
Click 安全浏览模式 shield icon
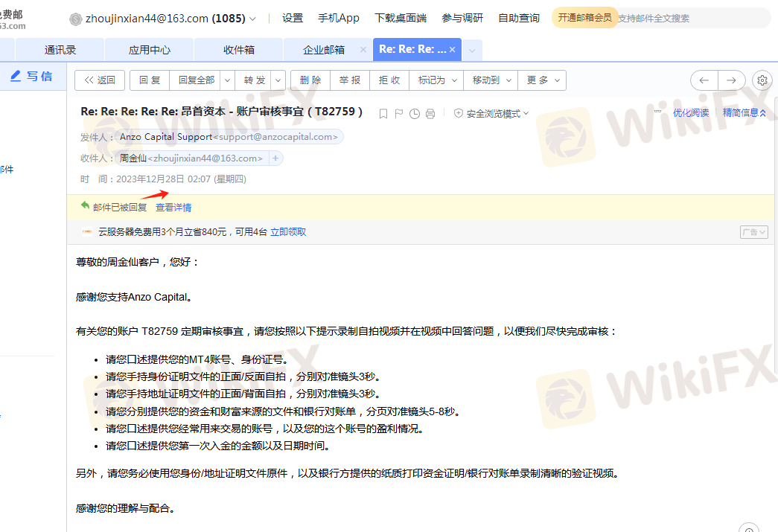[x=459, y=113]
